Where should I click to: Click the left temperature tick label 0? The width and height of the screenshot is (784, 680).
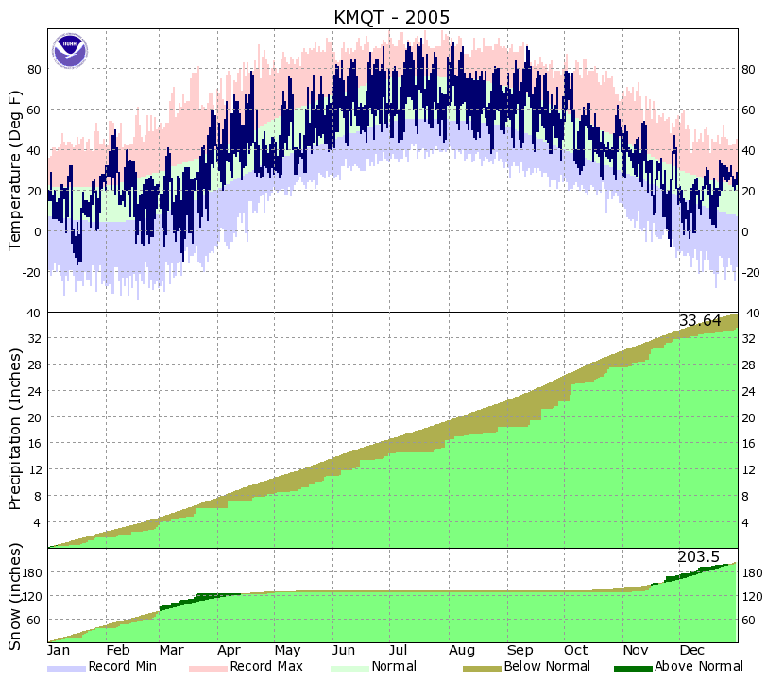point(38,232)
